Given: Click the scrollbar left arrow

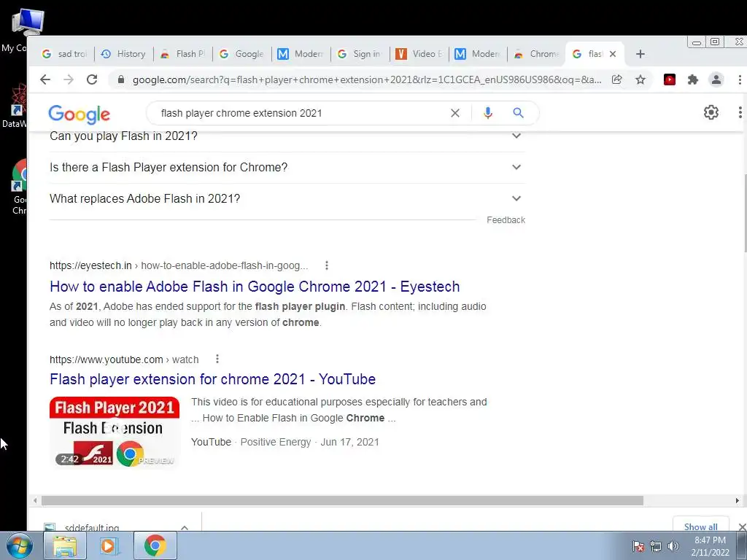Looking at the screenshot, I should (35, 500).
